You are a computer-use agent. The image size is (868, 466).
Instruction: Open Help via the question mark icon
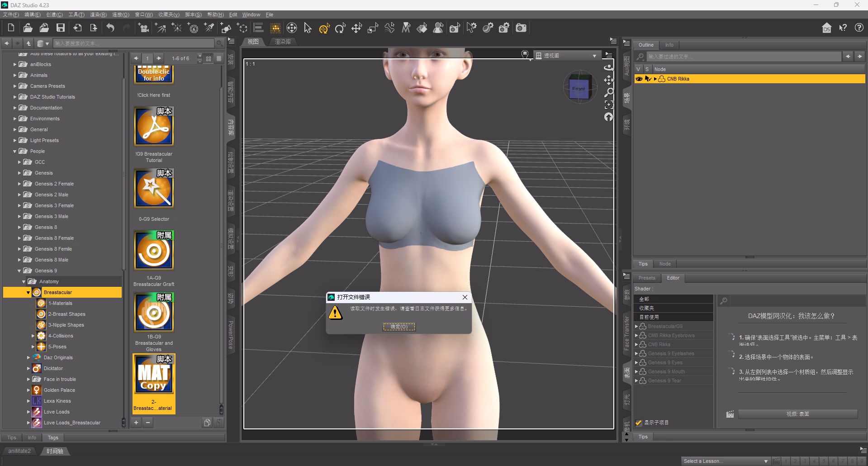859,28
